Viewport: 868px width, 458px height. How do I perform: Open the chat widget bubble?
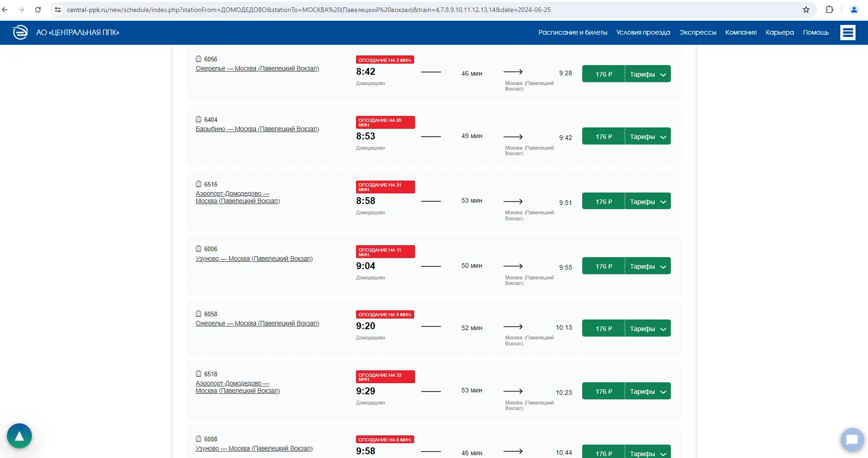point(852,440)
